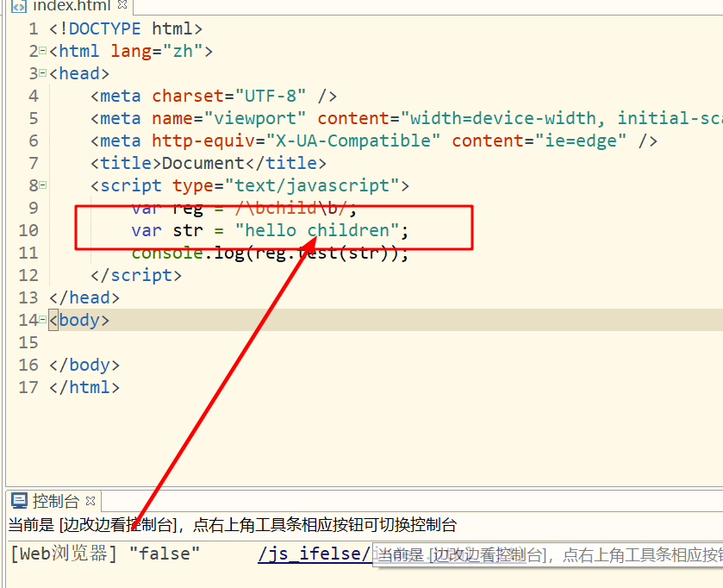Click line number 12 in the gutter

point(28,275)
